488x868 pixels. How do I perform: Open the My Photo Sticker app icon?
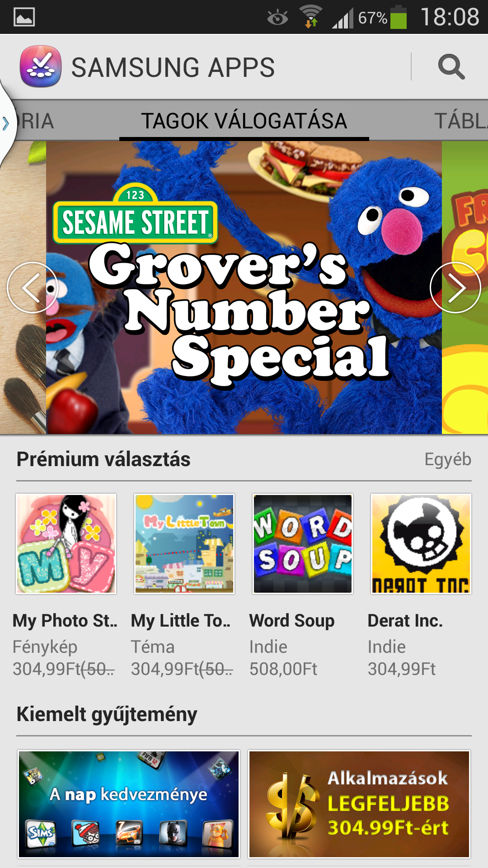click(66, 544)
